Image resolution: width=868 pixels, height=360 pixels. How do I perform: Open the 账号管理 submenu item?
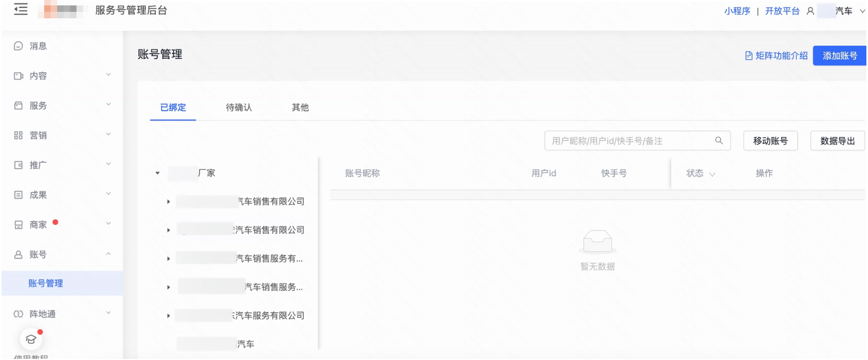63,283
